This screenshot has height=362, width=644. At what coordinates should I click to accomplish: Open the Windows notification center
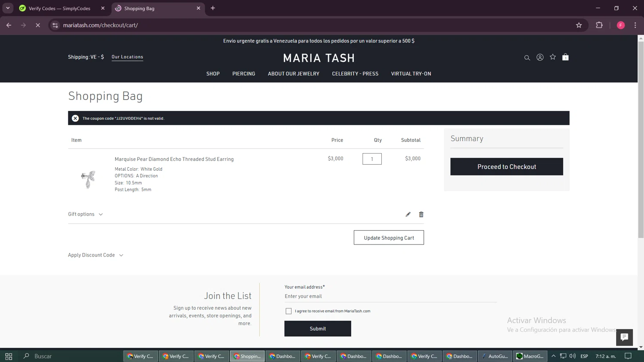click(x=628, y=356)
